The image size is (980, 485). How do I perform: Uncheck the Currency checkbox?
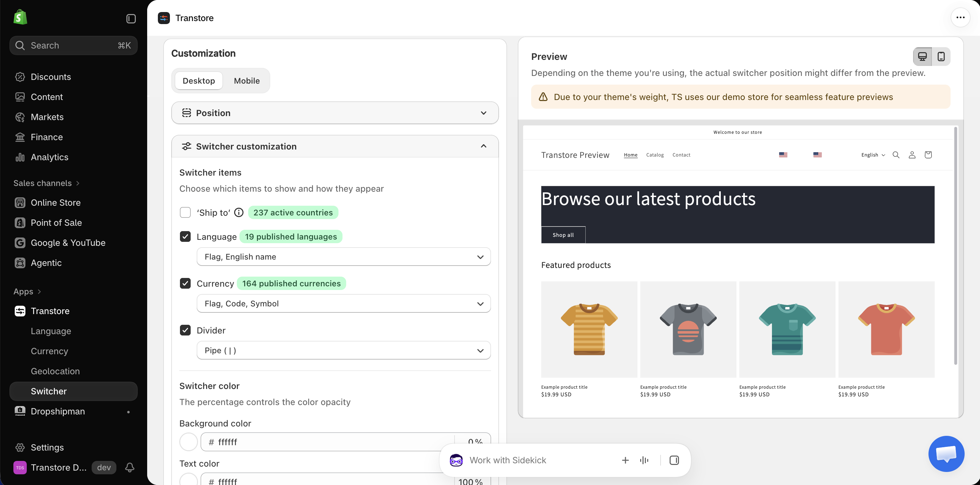pyautogui.click(x=185, y=283)
